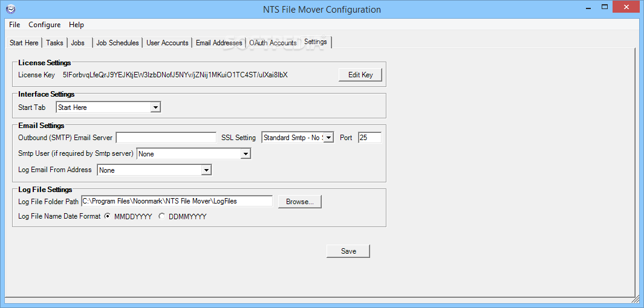Maximize the configuration window
Viewport: 644px width, 308px height.
604,7
